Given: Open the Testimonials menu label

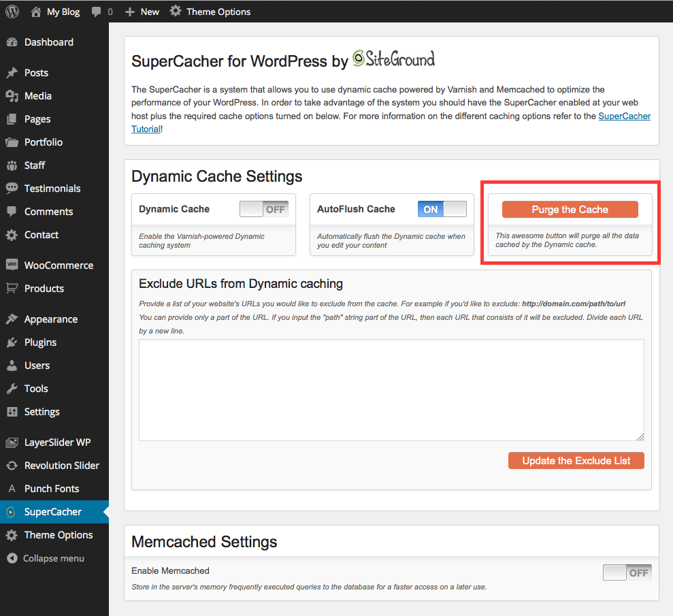Looking at the screenshot, I should (x=52, y=189).
